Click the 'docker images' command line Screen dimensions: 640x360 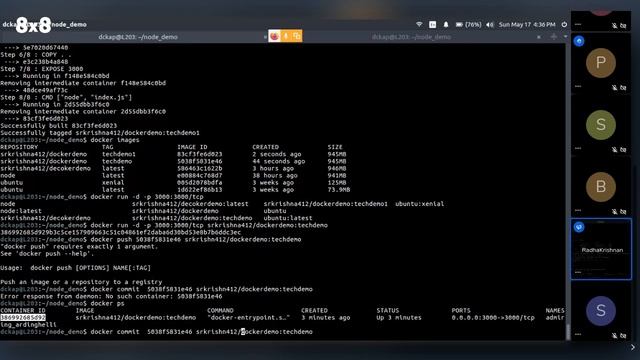pyautogui.click(x=70, y=140)
